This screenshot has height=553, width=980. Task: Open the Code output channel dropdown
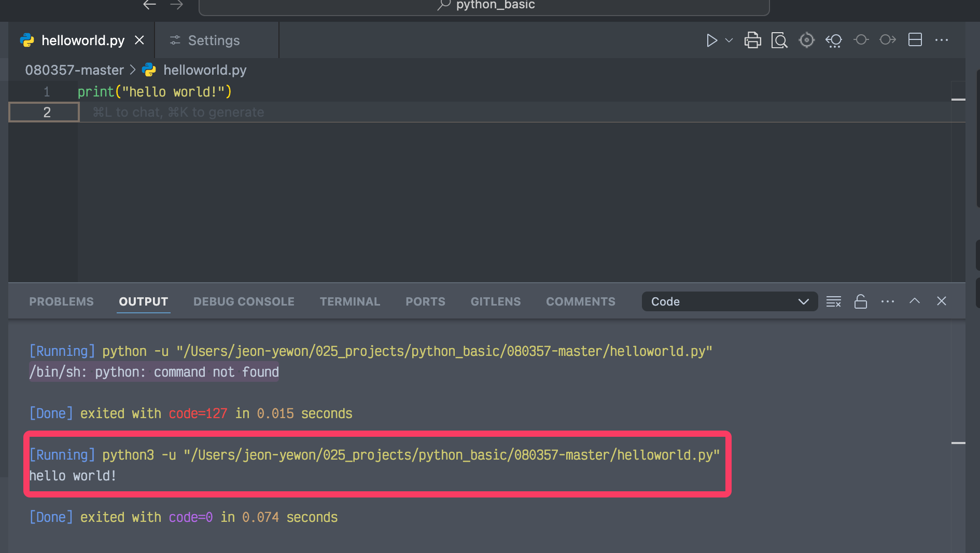730,301
